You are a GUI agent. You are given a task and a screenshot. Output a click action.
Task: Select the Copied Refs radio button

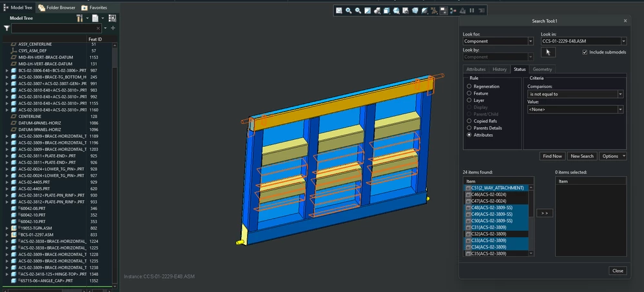coord(469,121)
